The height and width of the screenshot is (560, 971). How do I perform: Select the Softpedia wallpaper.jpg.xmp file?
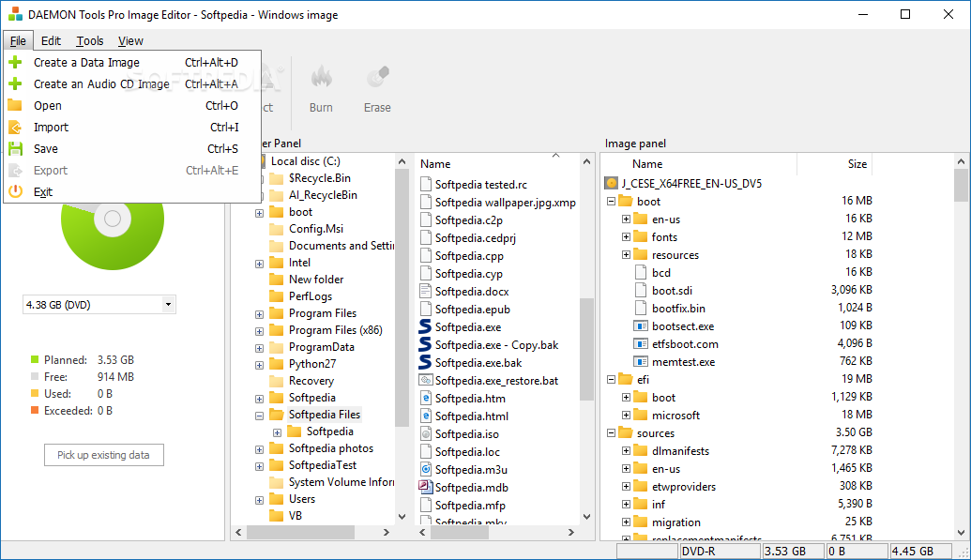(x=506, y=203)
